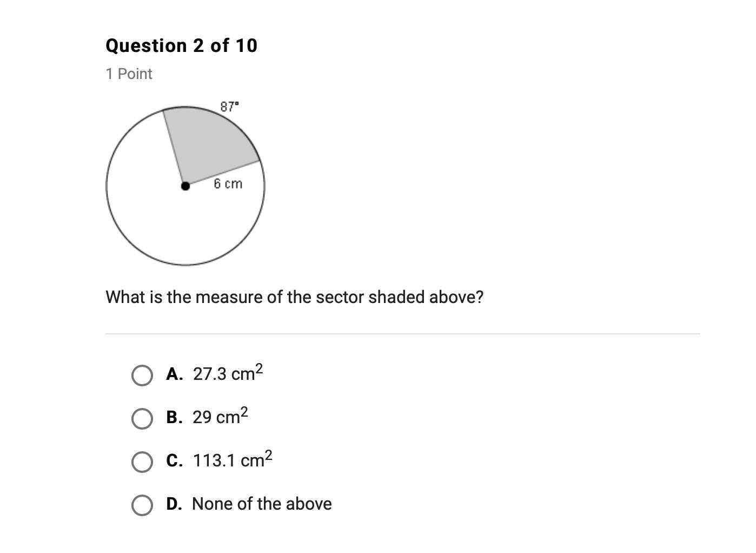The width and height of the screenshot is (756, 553).
Task: Click the "29 cm²" answer text
Action: coord(220,417)
